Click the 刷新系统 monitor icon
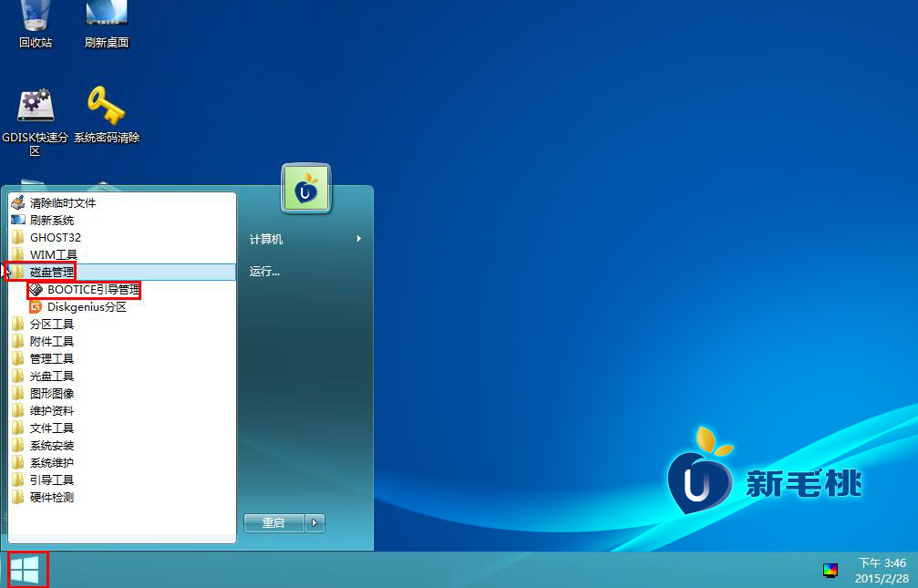 point(18,221)
